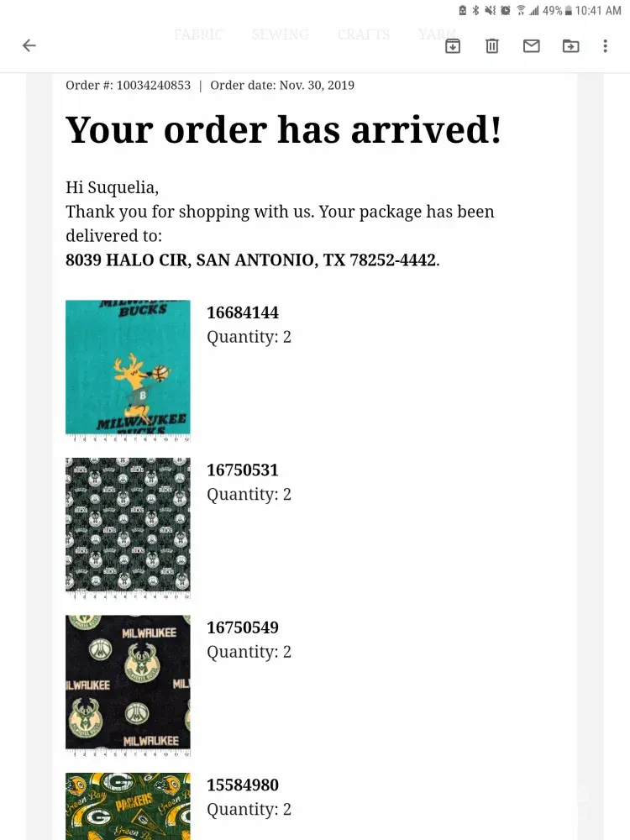Open green Bucks logo pattern thumbnail

[x=128, y=528]
